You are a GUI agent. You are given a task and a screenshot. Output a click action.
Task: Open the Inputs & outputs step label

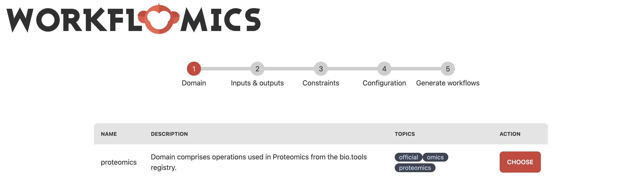[257, 83]
